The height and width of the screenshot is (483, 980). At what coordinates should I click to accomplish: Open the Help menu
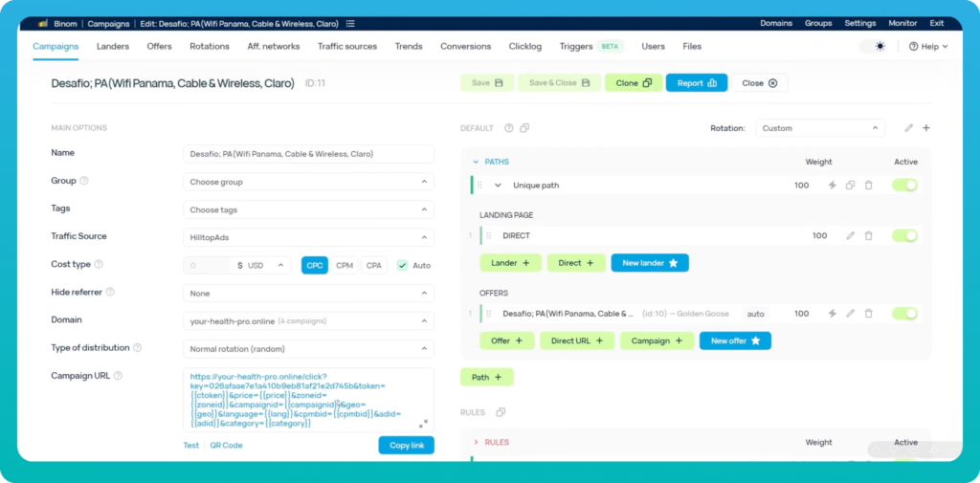[x=928, y=46]
